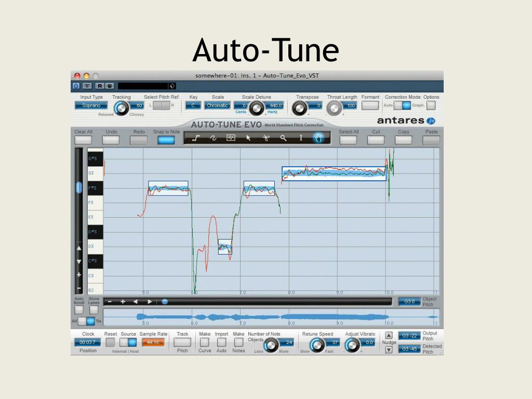532x399 pixels.
Task: Click the R read automation button
Action: 100,86
